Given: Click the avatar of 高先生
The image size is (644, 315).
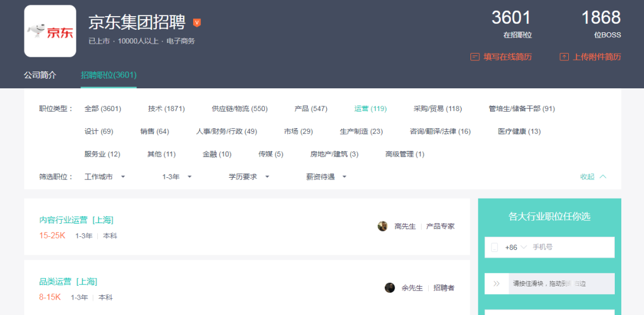Looking at the screenshot, I should [382, 226].
